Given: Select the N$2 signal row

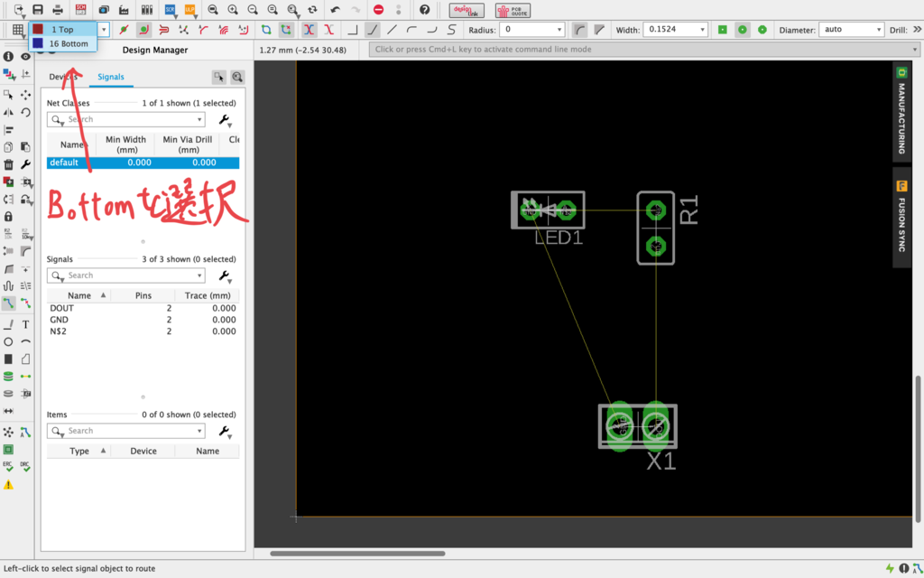Looking at the screenshot, I should point(143,331).
